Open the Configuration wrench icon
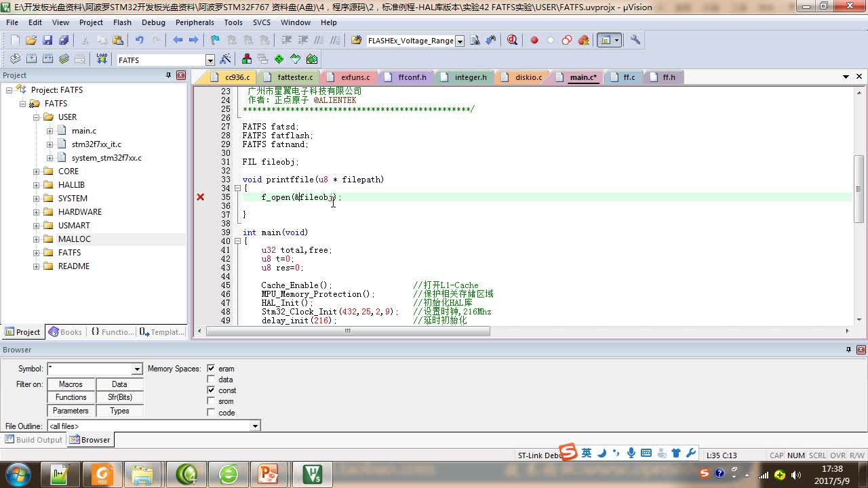 635,40
